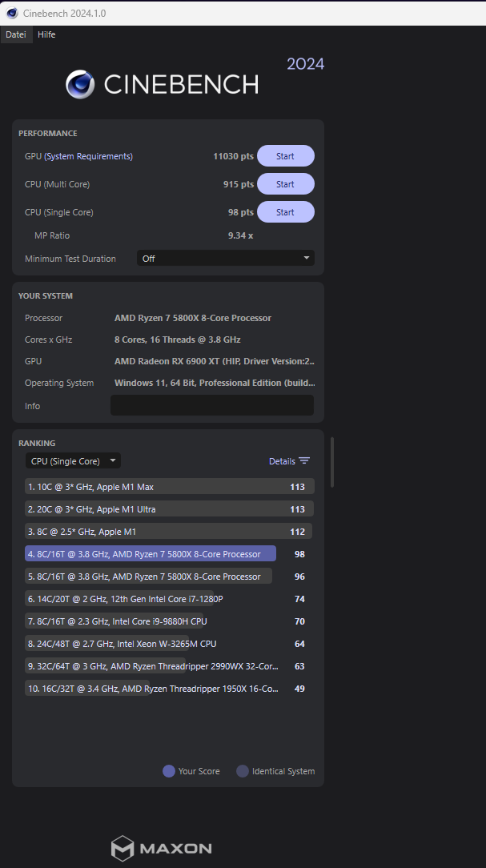Open the ranking category dropdown showing CPU (Single Core)
486x868 pixels.
pos(73,460)
